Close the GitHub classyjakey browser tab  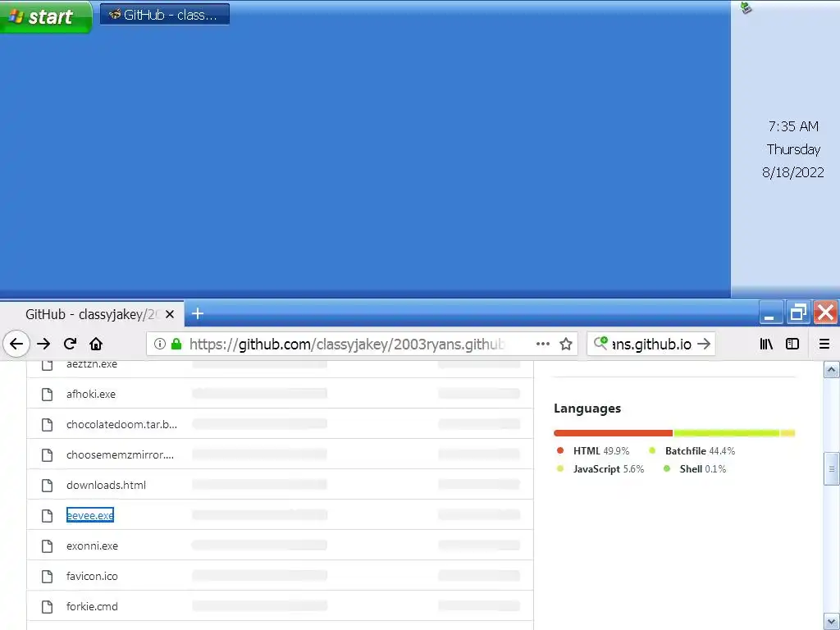(x=170, y=314)
